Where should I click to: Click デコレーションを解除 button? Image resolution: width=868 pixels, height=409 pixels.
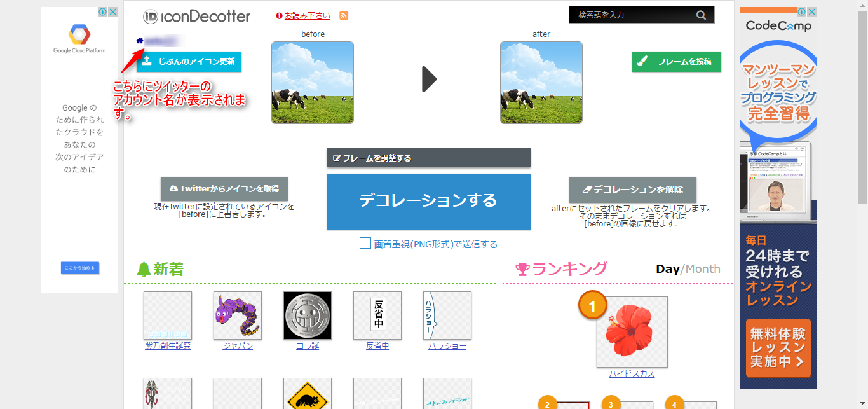633,190
